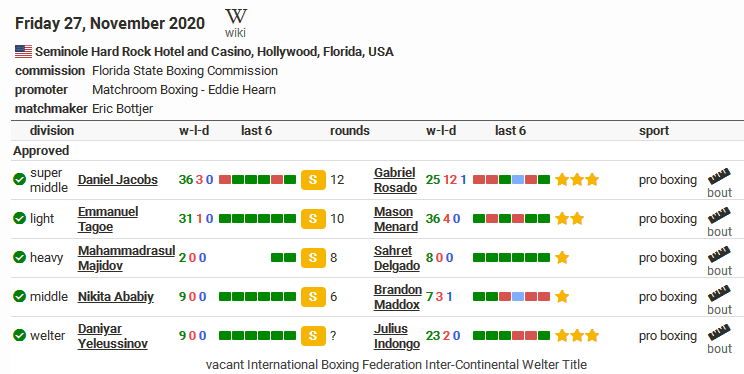Click the bout icon for Yeleussinov vs Indongo
This screenshot has height=374, width=744.
(719, 338)
